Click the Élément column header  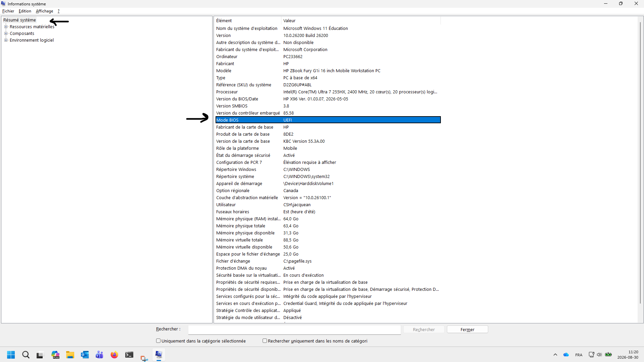pyautogui.click(x=248, y=20)
